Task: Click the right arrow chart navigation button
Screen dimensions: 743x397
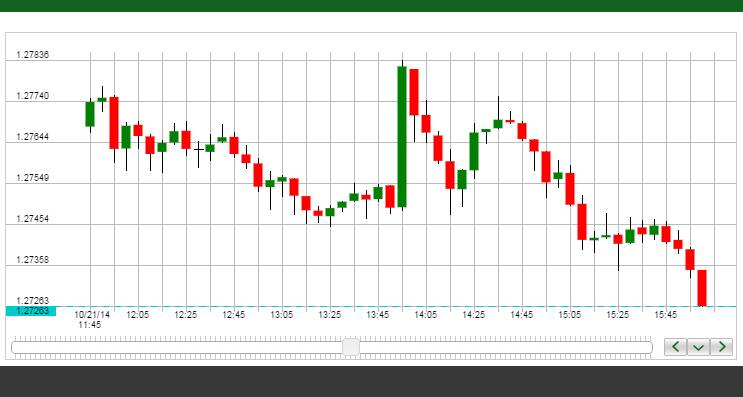Action: (722, 347)
